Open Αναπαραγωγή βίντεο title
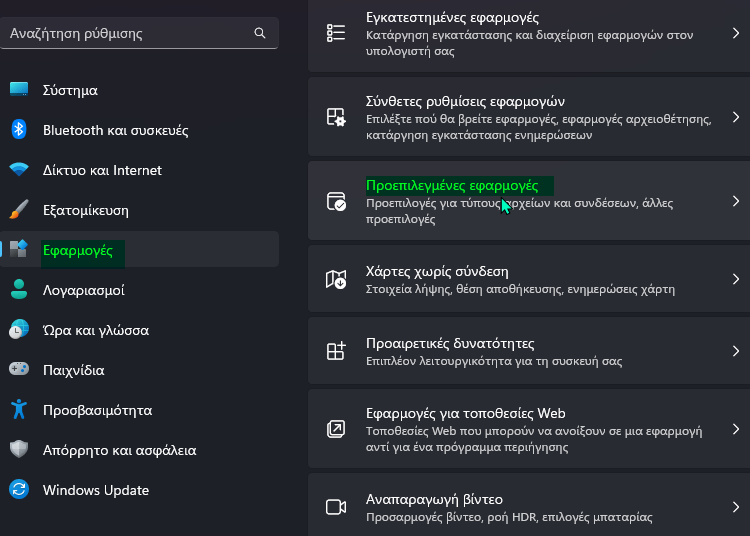750x536 pixels. 434,500
